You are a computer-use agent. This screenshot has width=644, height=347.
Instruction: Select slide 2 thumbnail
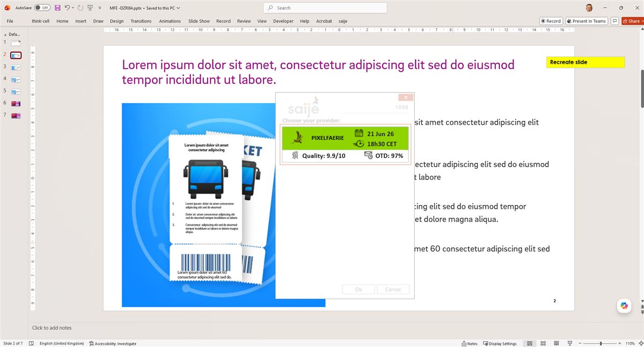click(16, 55)
